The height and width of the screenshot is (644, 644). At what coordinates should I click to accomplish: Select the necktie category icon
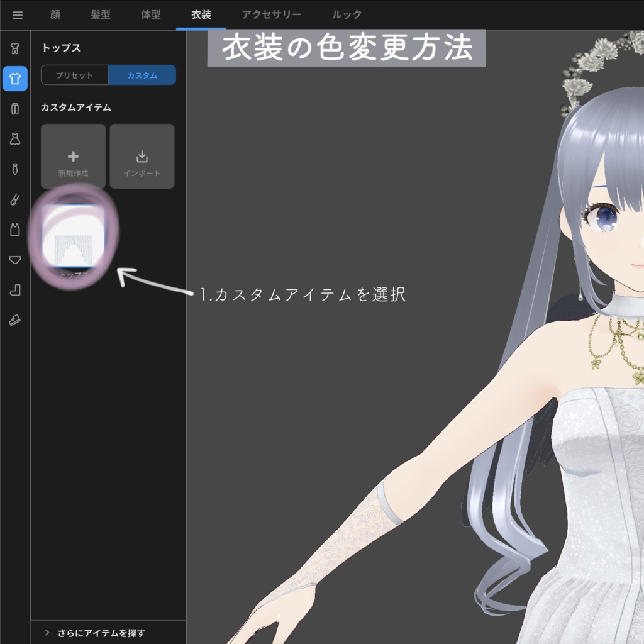pyautogui.click(x=15, y=169)
